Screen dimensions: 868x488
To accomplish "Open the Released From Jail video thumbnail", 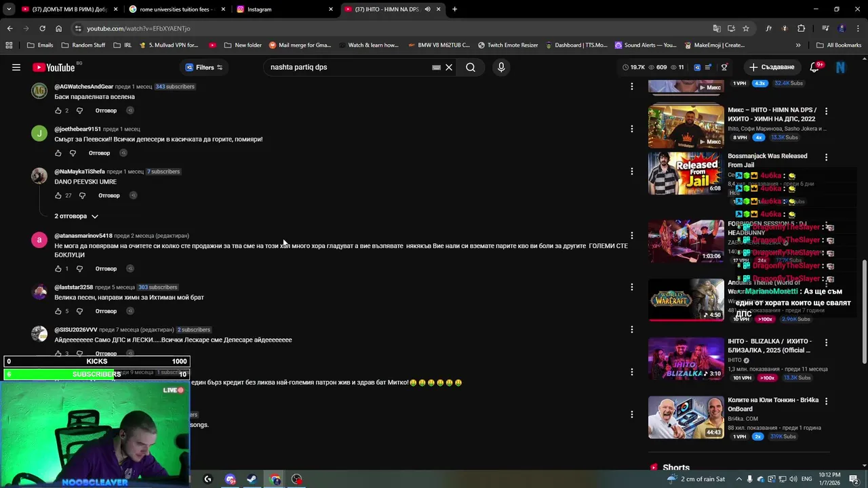I will (x=686, y=174).
